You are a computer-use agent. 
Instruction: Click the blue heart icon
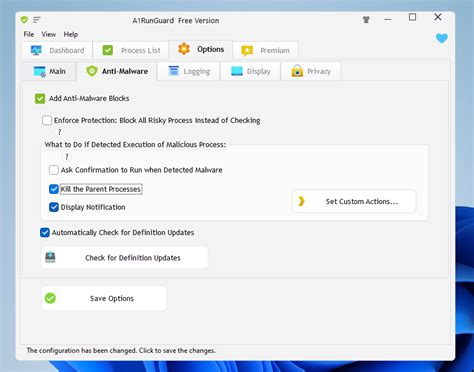pyautogui.click(x=442, y=38)
